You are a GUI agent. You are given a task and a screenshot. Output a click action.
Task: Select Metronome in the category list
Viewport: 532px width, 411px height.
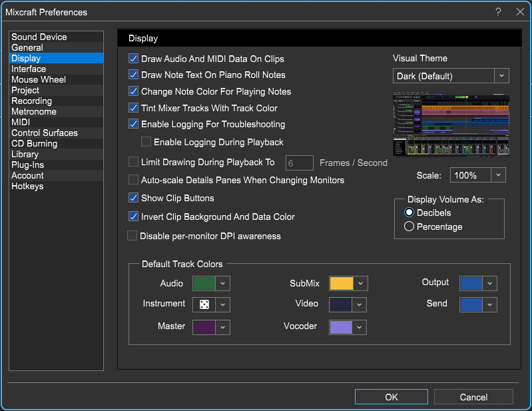[x=56, y=111]
